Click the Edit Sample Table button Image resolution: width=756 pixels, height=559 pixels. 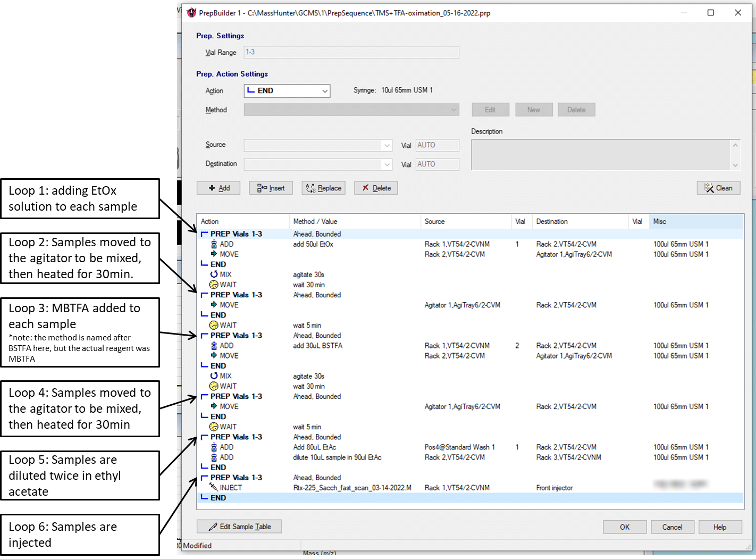tap(239, 526)
